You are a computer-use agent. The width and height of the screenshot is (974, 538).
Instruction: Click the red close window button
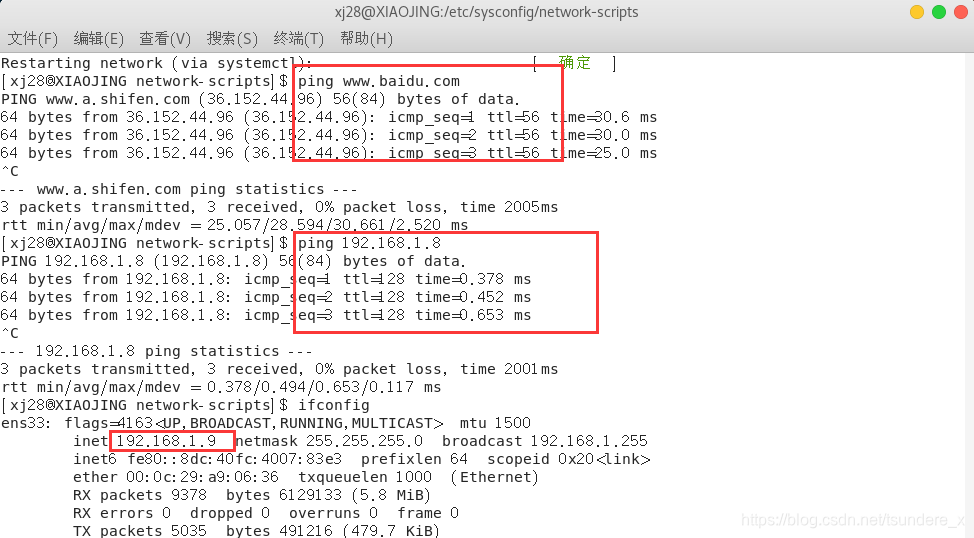(x=961, y=12)
